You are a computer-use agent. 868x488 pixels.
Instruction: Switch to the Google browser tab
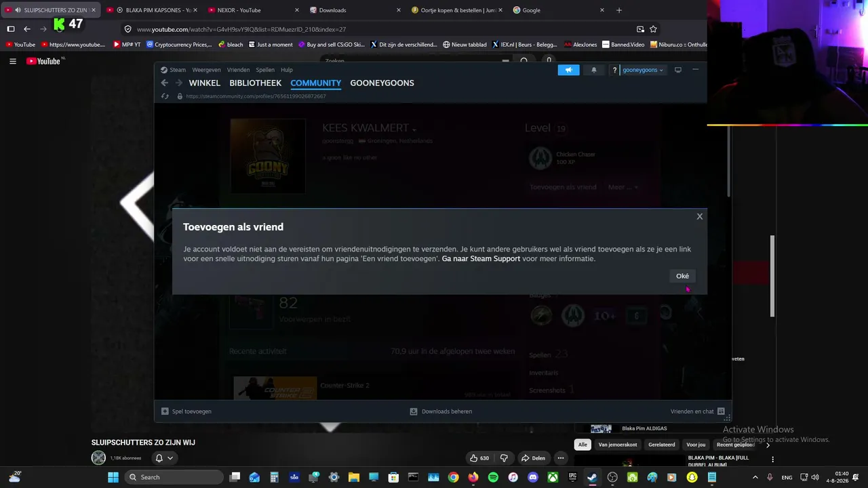pyautogui.click(x=557, y=10)
